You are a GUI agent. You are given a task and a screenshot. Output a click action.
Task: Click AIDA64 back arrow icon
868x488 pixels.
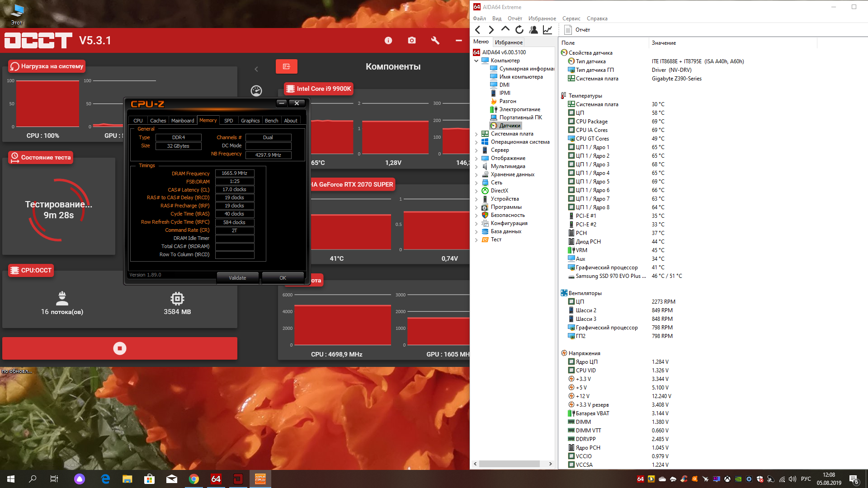pos(478,30)
